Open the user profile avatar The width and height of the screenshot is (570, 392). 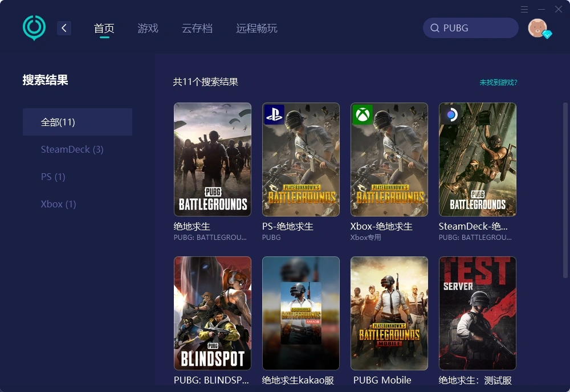pos(538,27)
